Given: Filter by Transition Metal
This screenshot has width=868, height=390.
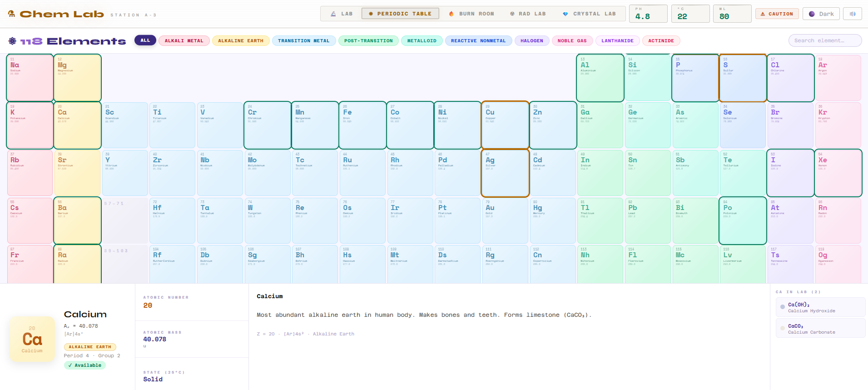Looking at the screenshot, I should [304, 40].
